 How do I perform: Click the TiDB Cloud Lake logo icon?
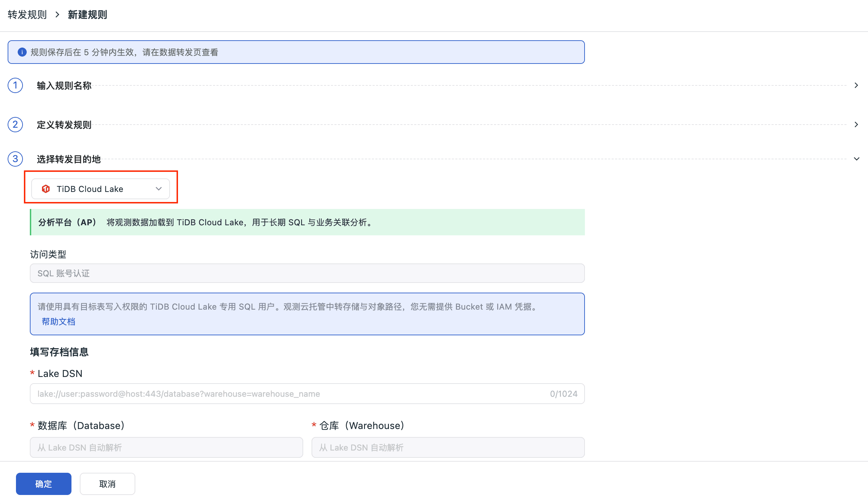46,189
